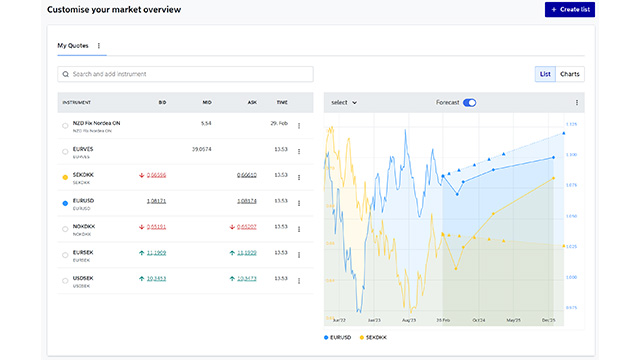This screenshot has width=640, height=360.
Task: Turn off the Forecast toggle
Action: pyautogui.click(x=469, y=102)
